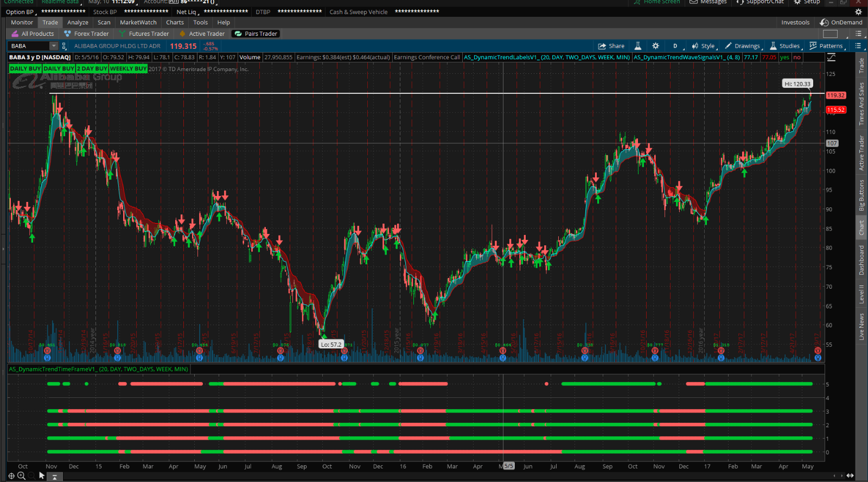Image resolution: width=868 pixels, height=482 pixels.
Task: Click the 2 DAY BUY chart label
Action: tap(92, 68)
